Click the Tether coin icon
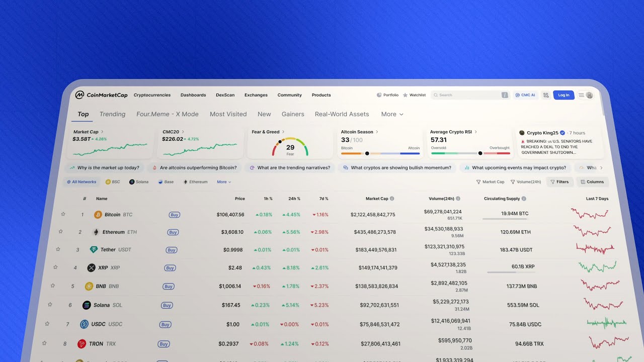644x362 pixels. tap(94, 249)
